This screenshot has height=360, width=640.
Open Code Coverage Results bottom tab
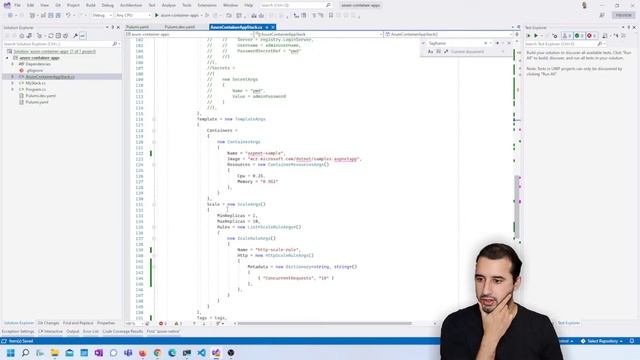[122, 331]
